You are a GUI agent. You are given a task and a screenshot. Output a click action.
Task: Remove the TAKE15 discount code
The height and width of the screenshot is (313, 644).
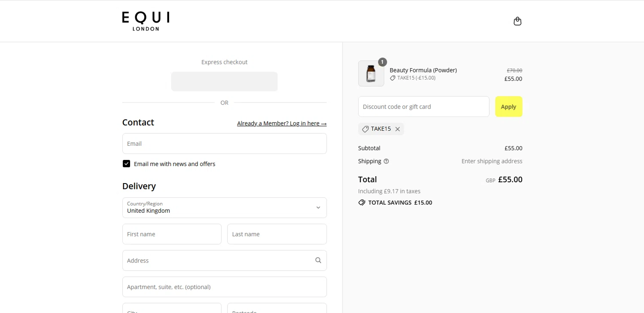click(x=398, y=129)
